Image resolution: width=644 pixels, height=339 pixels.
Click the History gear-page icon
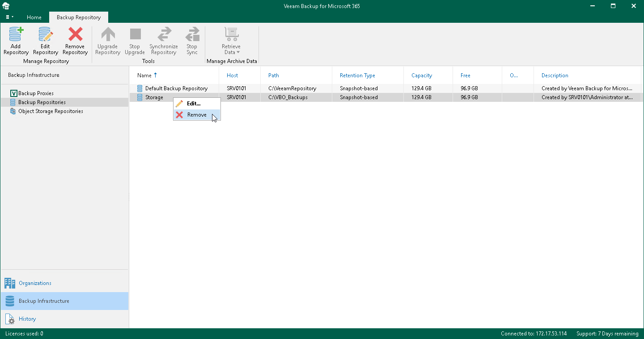(10, 319)
